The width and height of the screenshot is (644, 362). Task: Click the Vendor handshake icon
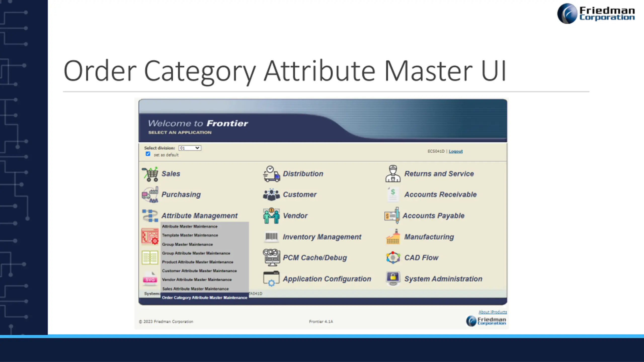pos(271,216)
